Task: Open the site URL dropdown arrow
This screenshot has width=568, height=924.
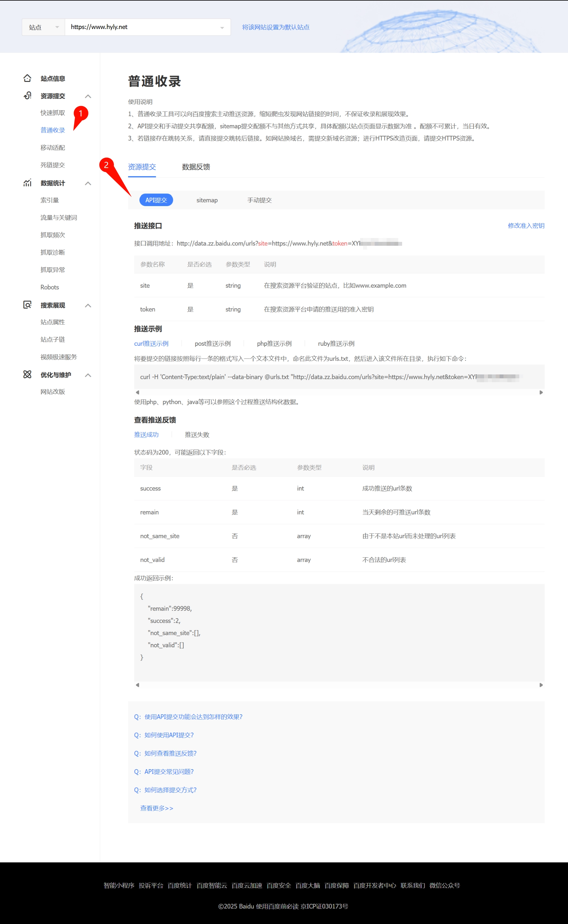Action: point(222,28)
